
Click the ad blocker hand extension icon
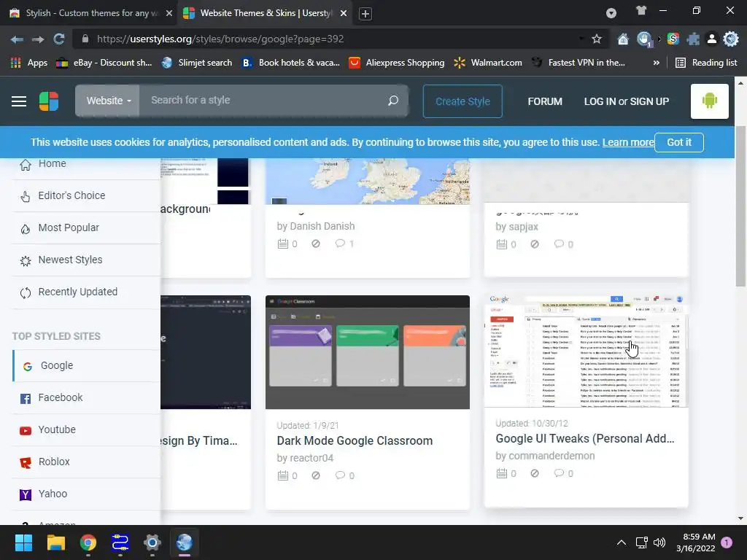644,39
